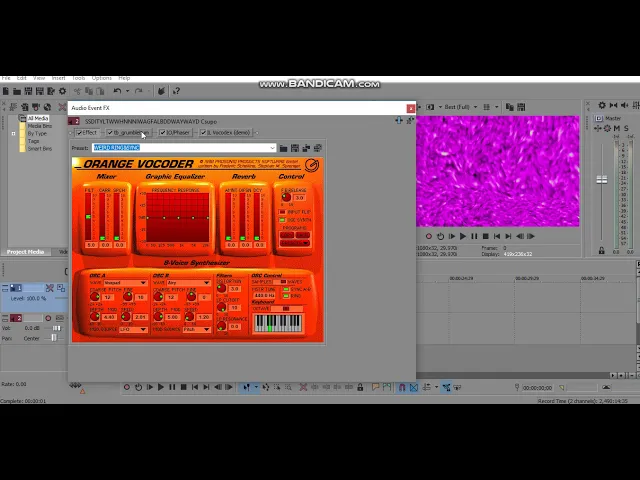This screenshot has height=480, width=640.
Task: Open the File menu
Action: [x=6, y=78]
